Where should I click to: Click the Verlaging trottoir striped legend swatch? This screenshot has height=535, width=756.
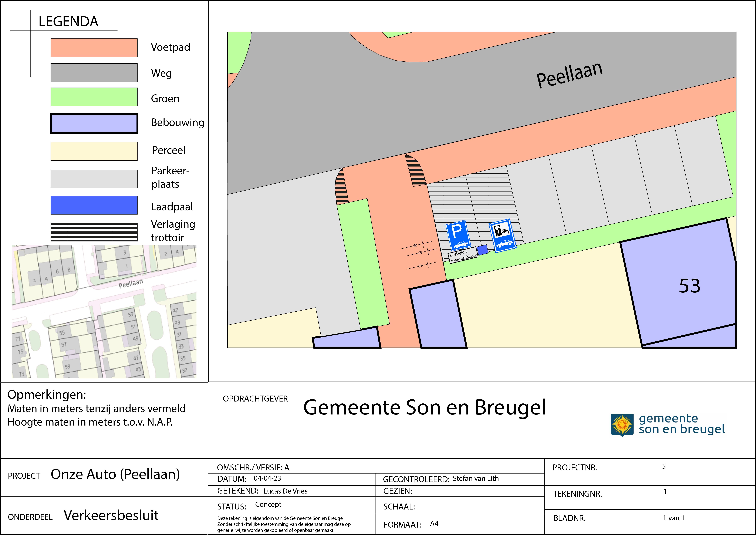pos(94,232)
